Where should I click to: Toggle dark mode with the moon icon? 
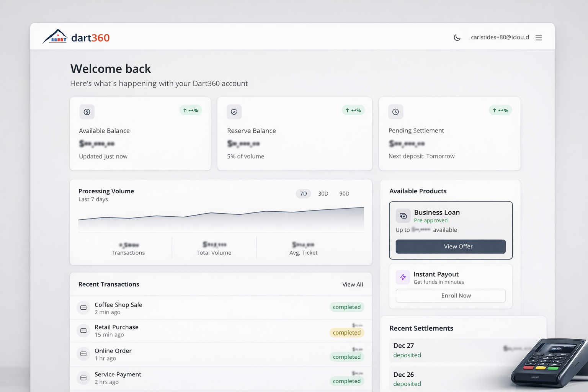(x=457, y=38)
